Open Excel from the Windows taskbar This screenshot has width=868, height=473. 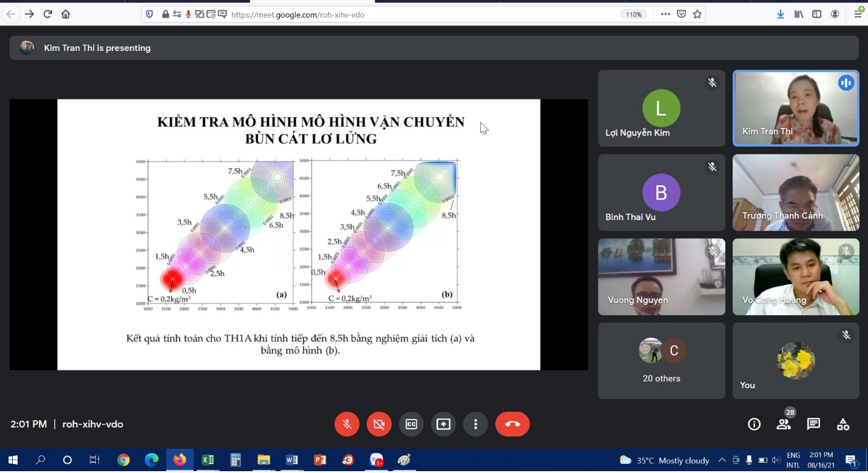tap(208, 460)
